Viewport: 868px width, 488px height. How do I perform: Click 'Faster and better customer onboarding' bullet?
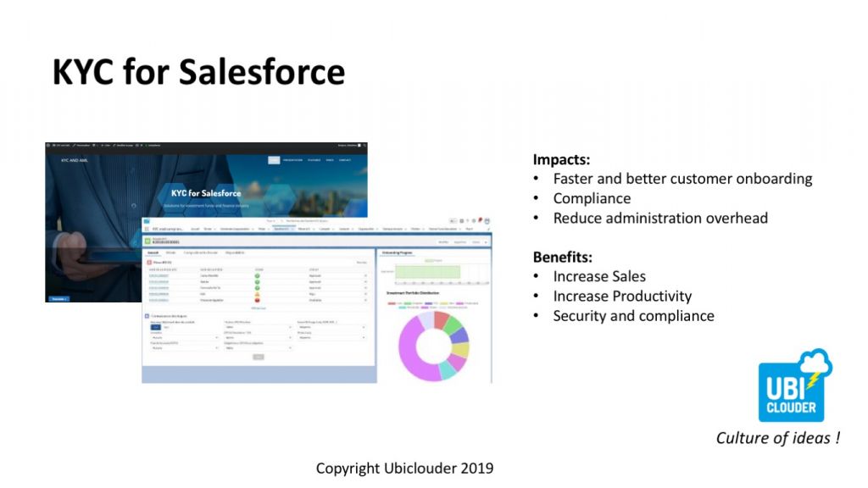[x=682, y=179]
